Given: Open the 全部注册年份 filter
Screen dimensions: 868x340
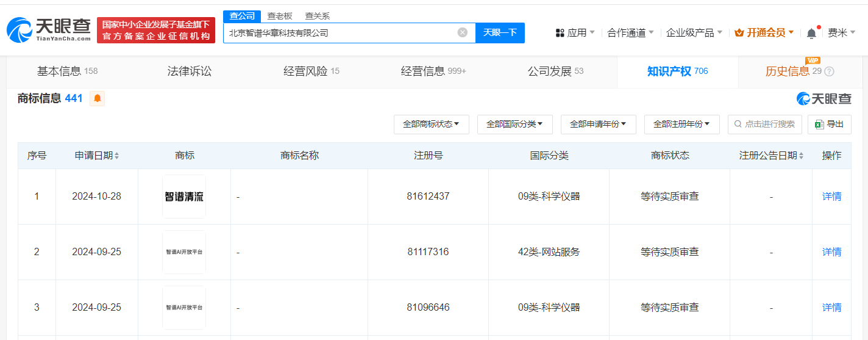Looking at the screenshot, I should coord(681,124).
